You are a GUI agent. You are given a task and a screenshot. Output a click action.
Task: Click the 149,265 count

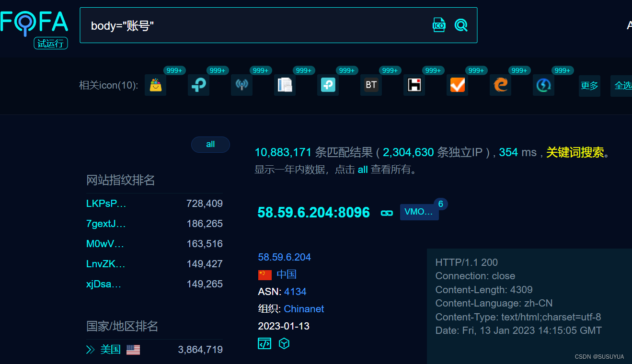click(x=205, y=284)
